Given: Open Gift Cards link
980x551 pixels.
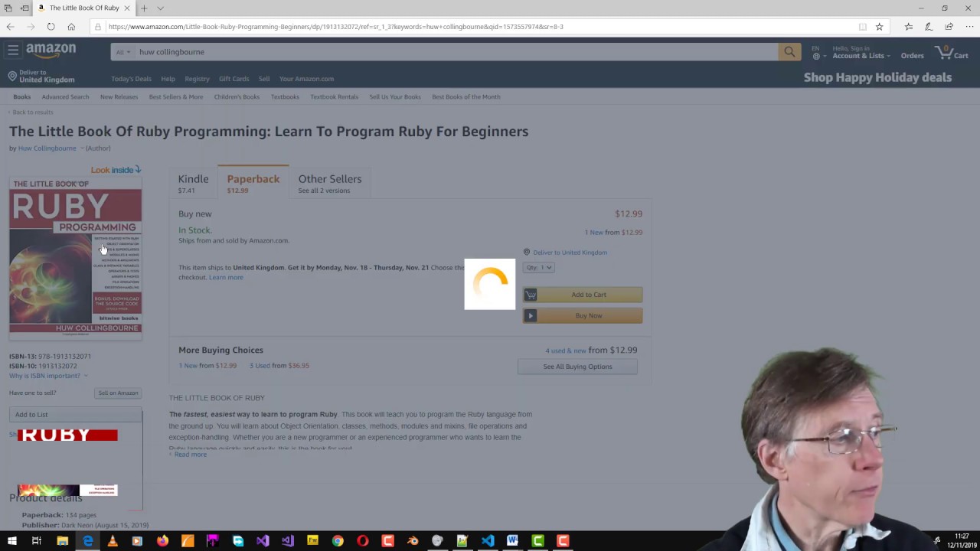Looking at the screenshot, I should pyautogui.click(x=234, y=79).
